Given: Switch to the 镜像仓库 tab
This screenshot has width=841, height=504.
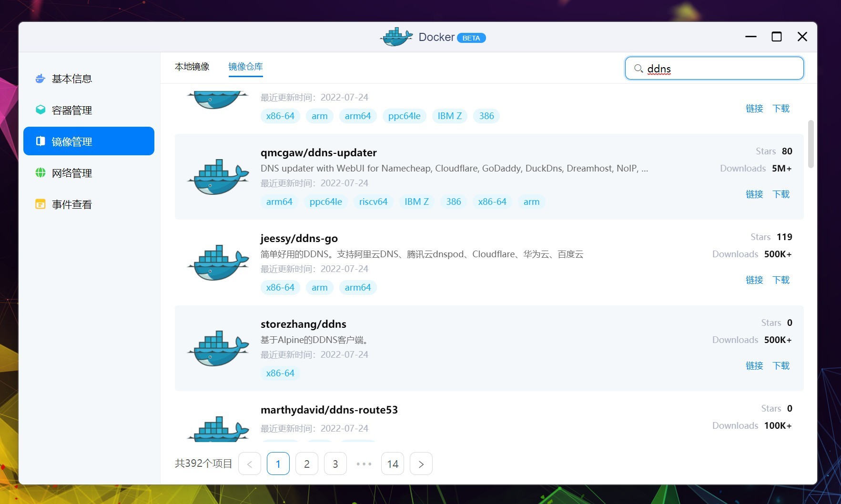Looking at the screenshot, I should [x=245, y=67].
